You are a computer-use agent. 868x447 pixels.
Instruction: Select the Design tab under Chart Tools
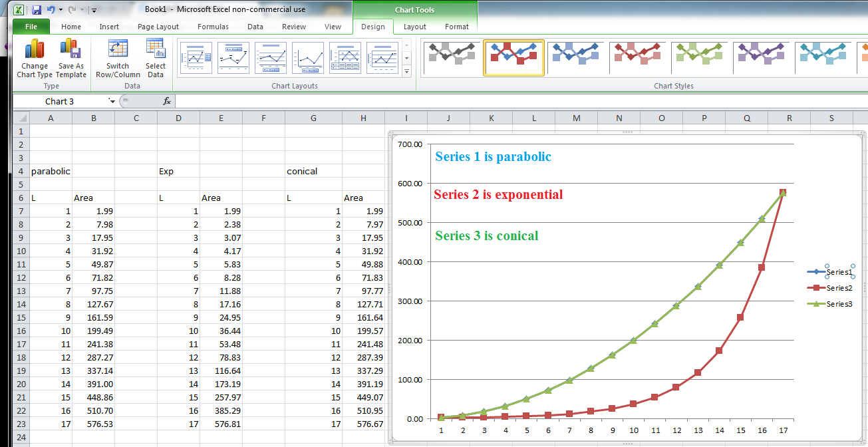[373, 27]
